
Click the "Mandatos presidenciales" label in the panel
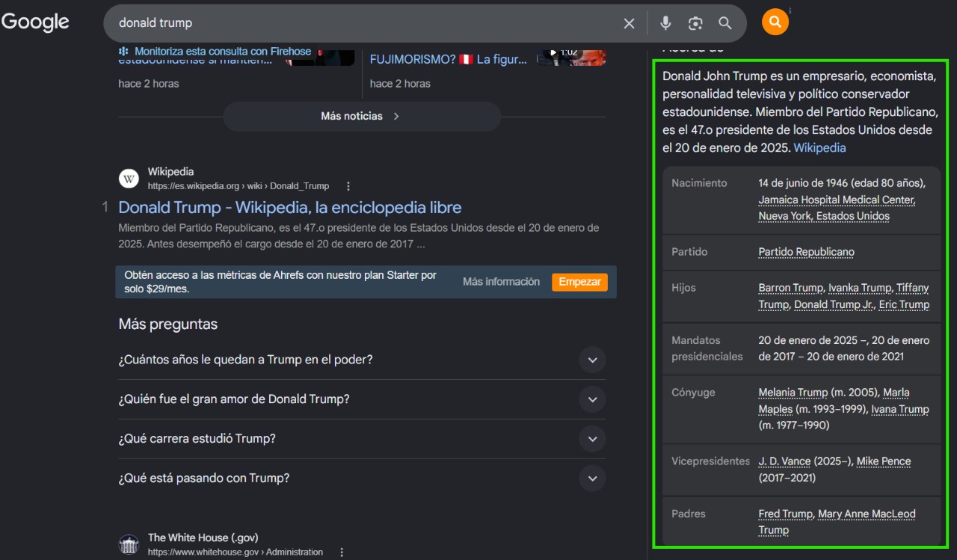707,348
